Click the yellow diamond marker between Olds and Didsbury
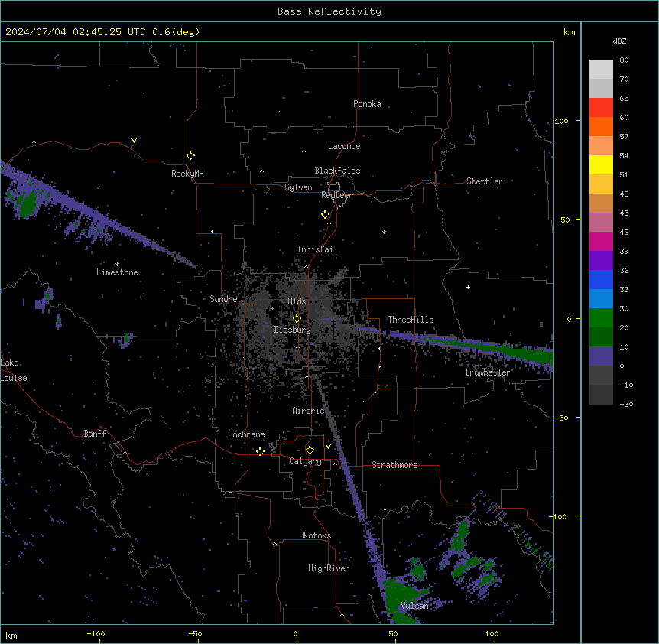 (x=297, y=319)
